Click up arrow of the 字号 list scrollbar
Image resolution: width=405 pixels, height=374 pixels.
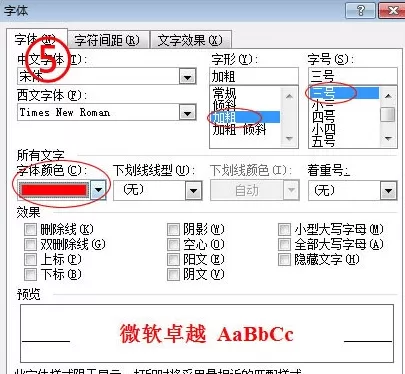click(x=388, y=96)
